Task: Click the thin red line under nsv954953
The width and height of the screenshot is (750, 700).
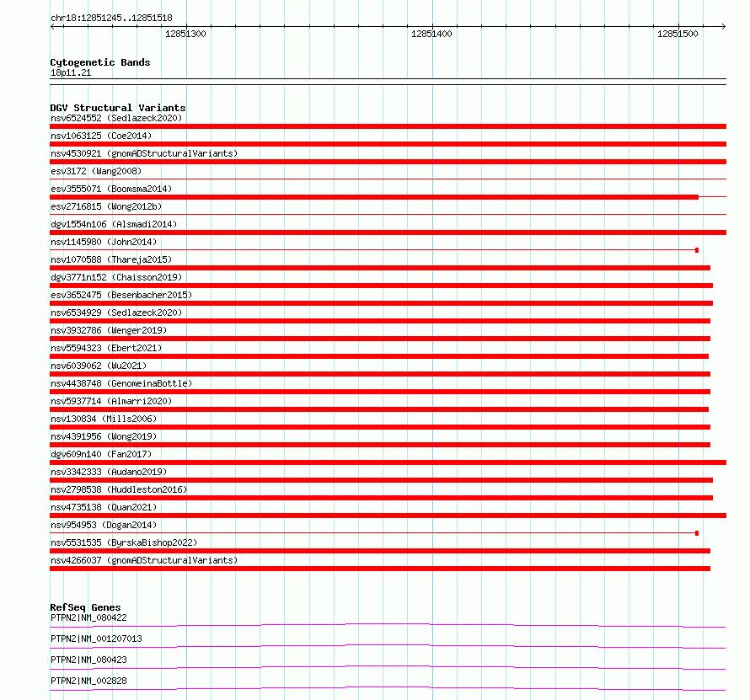Action: click(x=374, y=533)
